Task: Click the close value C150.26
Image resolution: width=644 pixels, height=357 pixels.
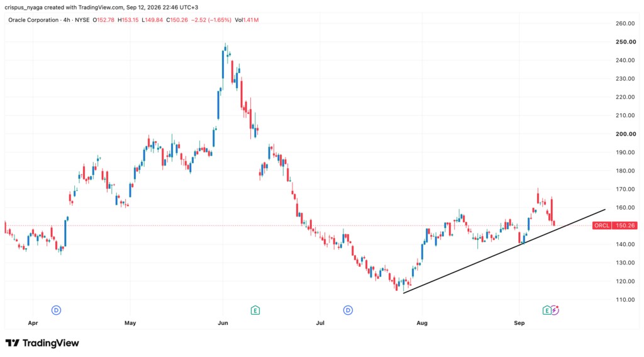Action: coord(177,20)
